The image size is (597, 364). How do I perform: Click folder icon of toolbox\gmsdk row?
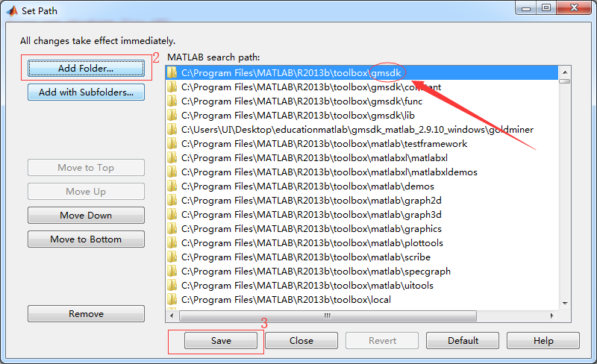click(x=172, y=72)
